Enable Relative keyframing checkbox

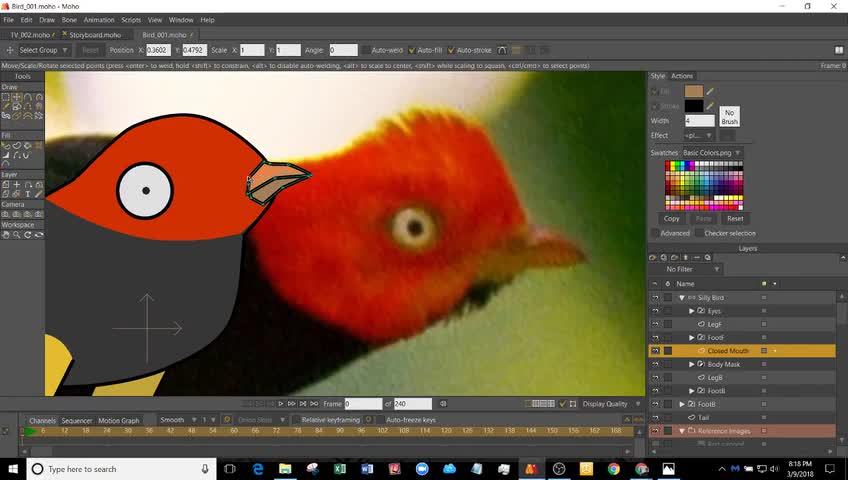coord(296,420)
